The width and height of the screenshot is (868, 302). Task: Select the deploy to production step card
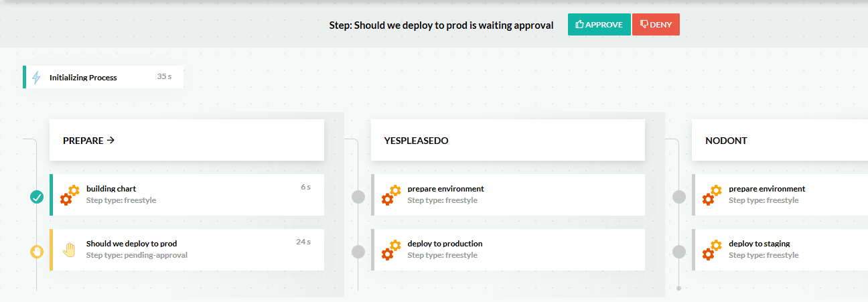pyautogui.click(x=508, y=250)
